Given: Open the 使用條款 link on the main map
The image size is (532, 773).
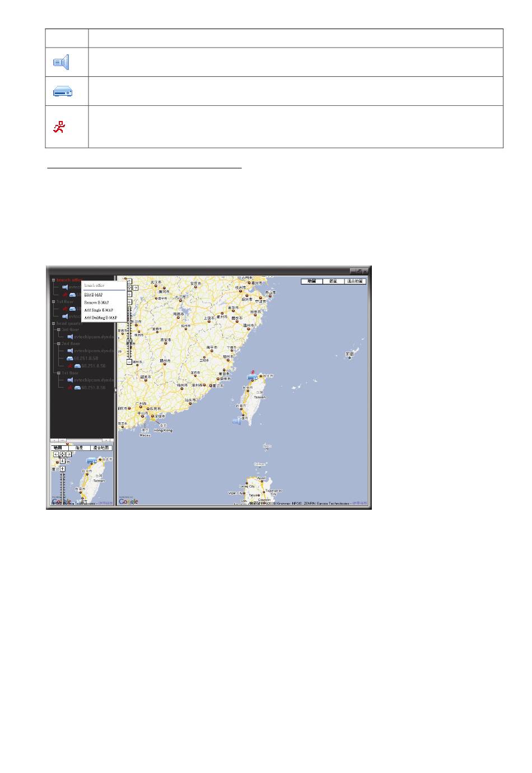Looking at the screenshot, I should 360,504.
